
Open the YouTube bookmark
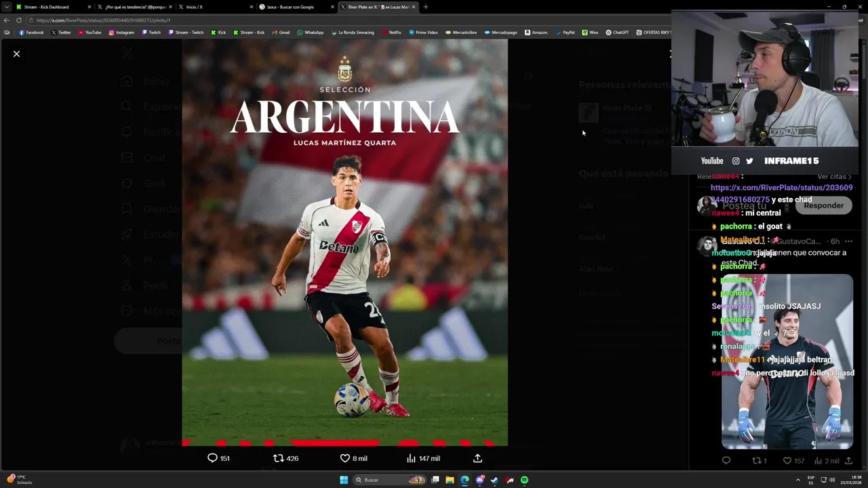90,33
